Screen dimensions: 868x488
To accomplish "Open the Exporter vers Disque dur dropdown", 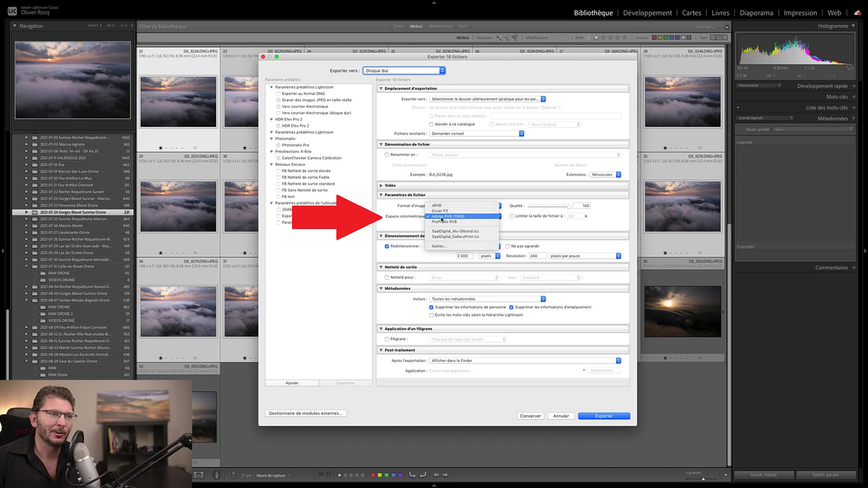I will point(404,71).
